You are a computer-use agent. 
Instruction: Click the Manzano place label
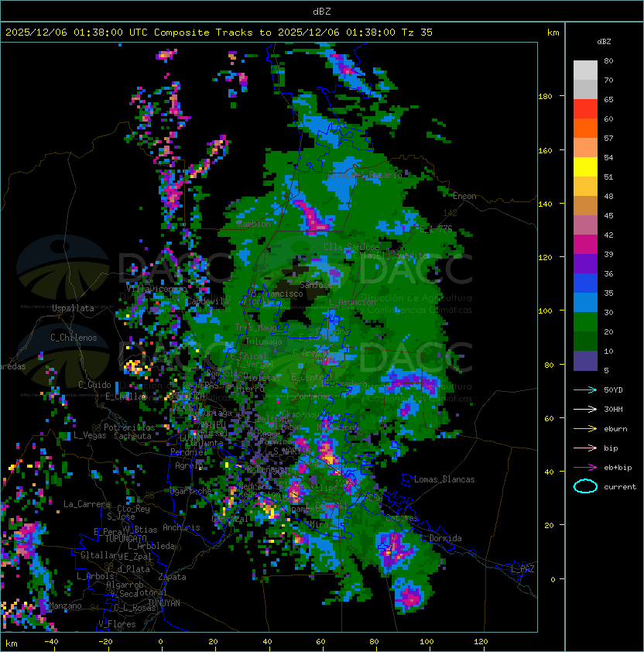[65, 606]
